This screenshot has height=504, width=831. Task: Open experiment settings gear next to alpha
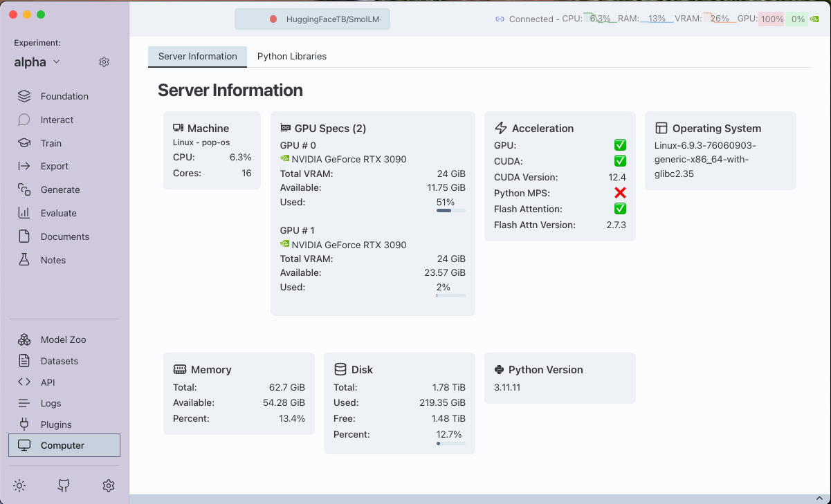click(104, 62)
